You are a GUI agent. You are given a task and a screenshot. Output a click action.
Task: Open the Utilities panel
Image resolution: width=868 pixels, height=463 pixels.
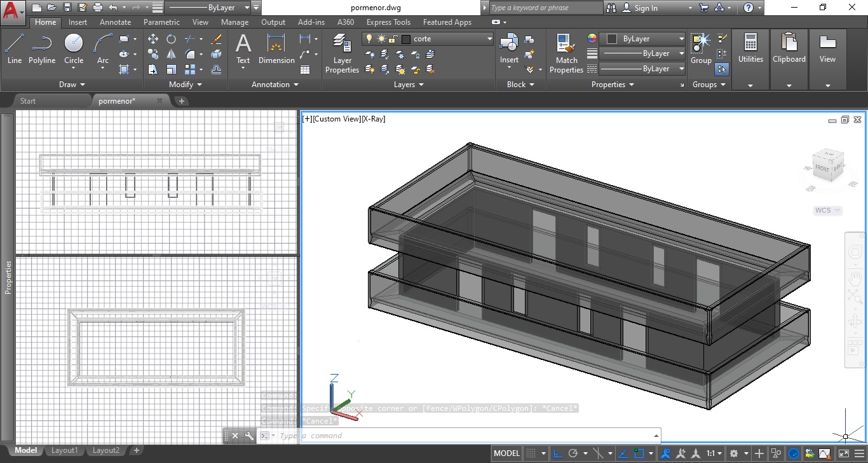pos(750,60)
